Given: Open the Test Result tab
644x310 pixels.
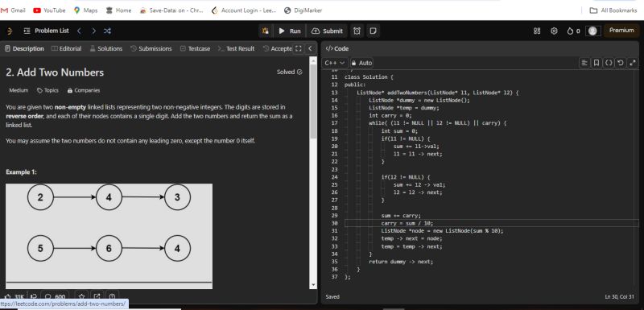Looking at the screenshot, I should click(x=236, y=48).
